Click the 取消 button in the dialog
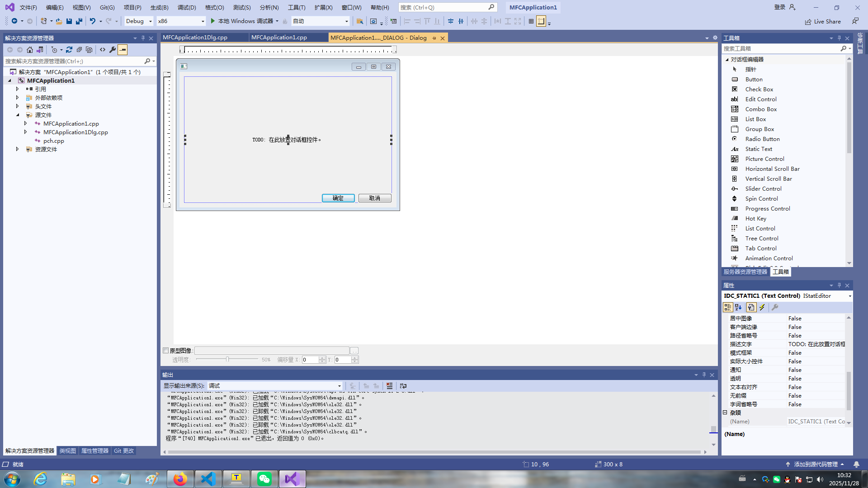 374,198
